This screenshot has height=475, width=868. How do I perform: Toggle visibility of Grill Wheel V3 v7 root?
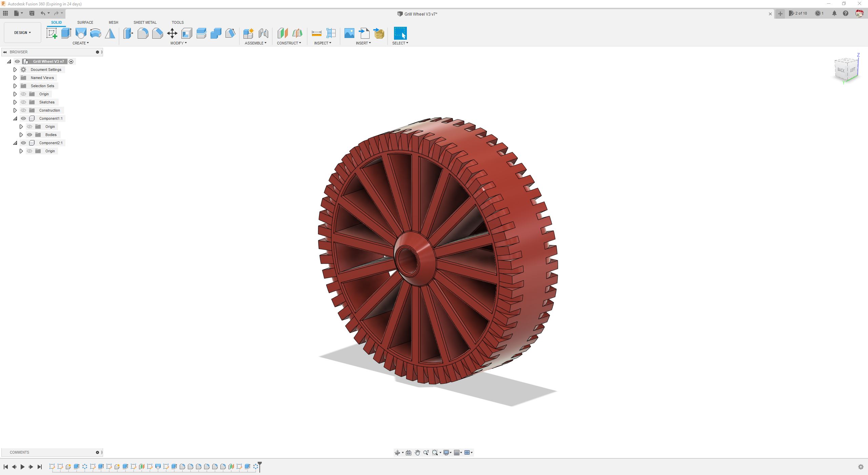17,61
